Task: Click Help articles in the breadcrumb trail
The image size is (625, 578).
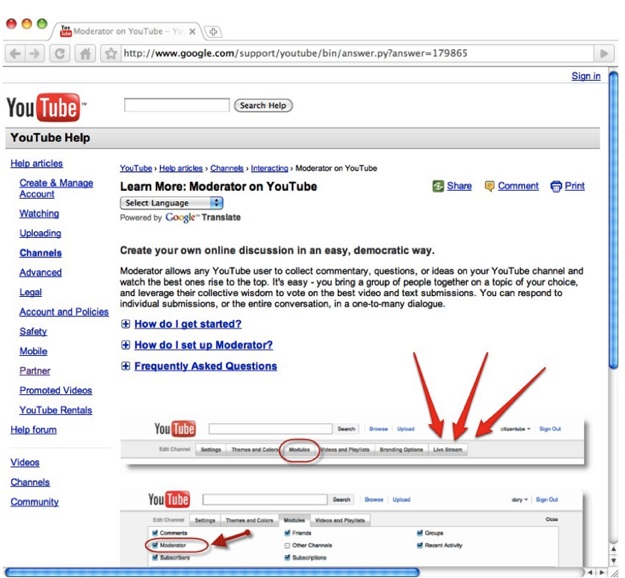Action: pos(181,168)
